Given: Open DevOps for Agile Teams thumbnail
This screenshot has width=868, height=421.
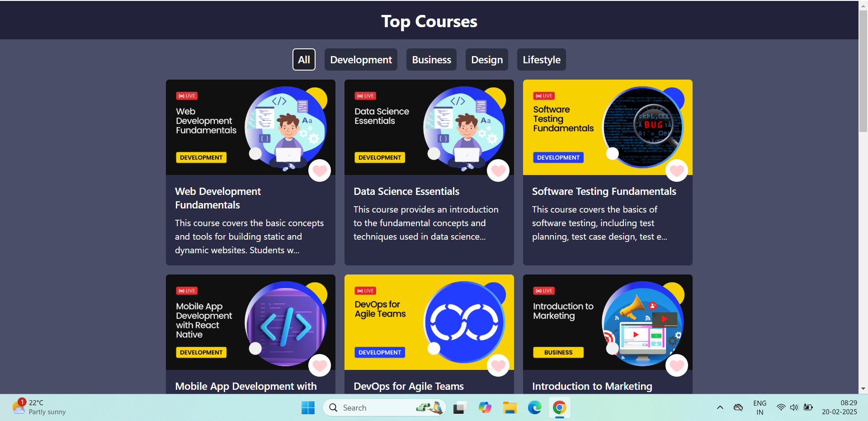Looking at the screenshot, I should [429, 322].
